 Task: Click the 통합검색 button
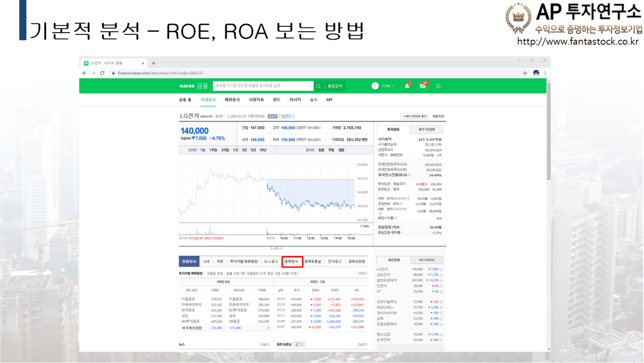pos(335,86)
